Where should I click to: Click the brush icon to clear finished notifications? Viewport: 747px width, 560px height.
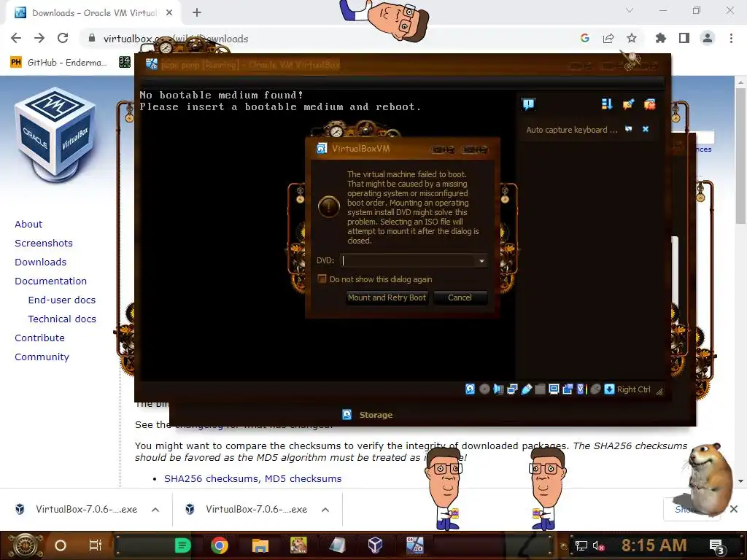tap(628, 104)
